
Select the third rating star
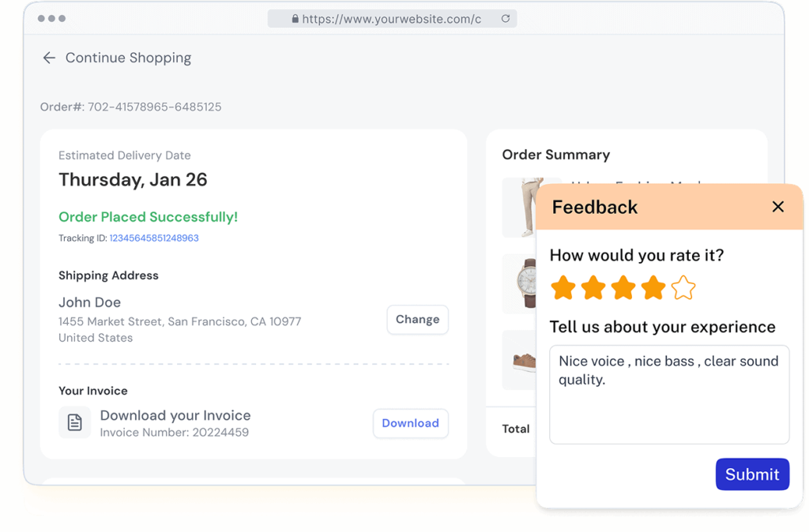click(623, 288)
